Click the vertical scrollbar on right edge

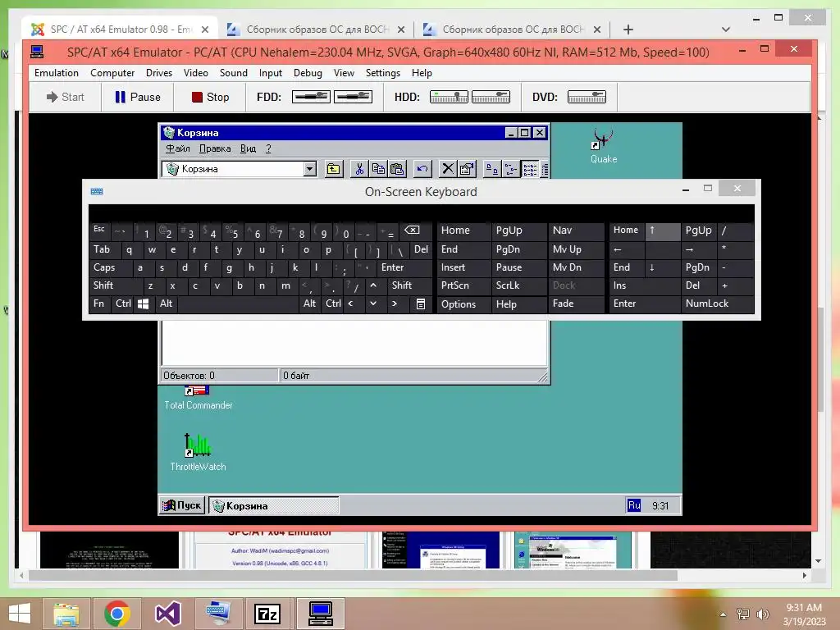coord(819,359)
